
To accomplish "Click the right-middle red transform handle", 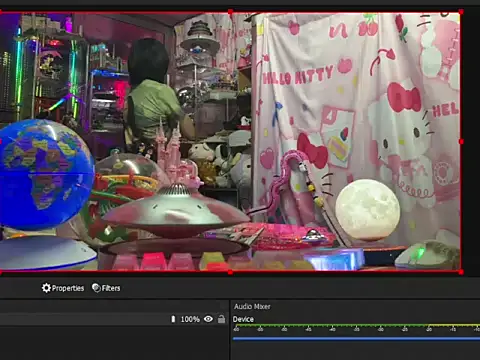I will pos(461,142).
